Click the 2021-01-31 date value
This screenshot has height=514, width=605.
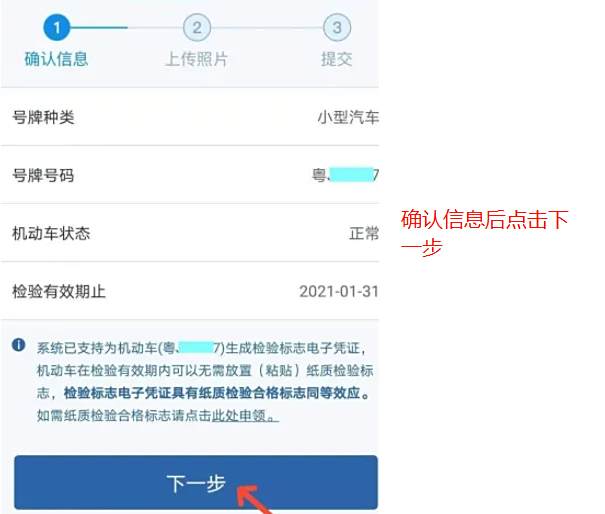click(339, 291)
